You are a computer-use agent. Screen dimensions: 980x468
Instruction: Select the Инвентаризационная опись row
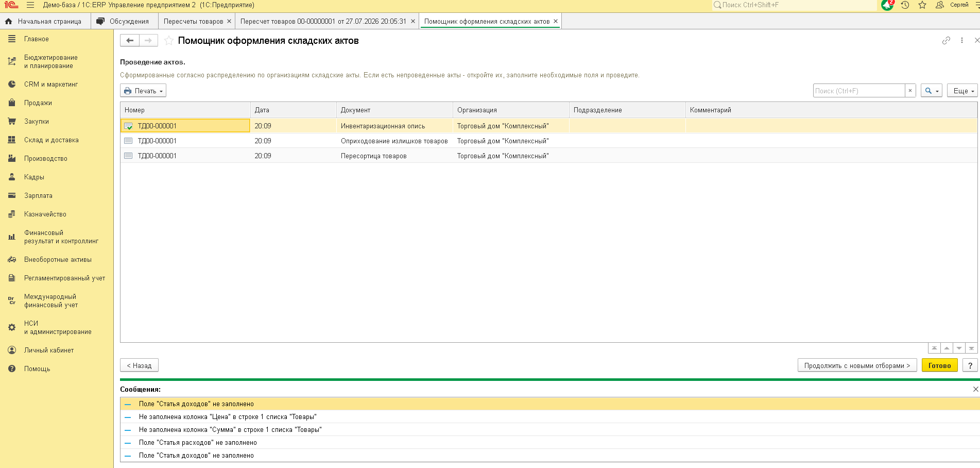click(x=548, y=126)
